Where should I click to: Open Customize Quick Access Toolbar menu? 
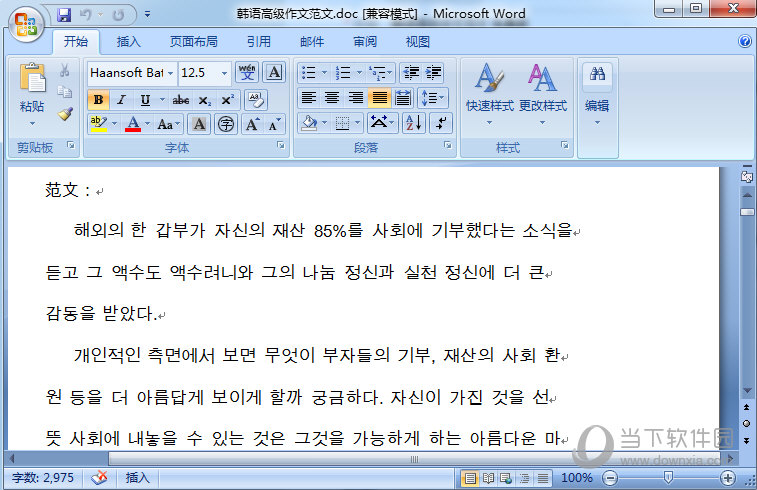point(148,15)
